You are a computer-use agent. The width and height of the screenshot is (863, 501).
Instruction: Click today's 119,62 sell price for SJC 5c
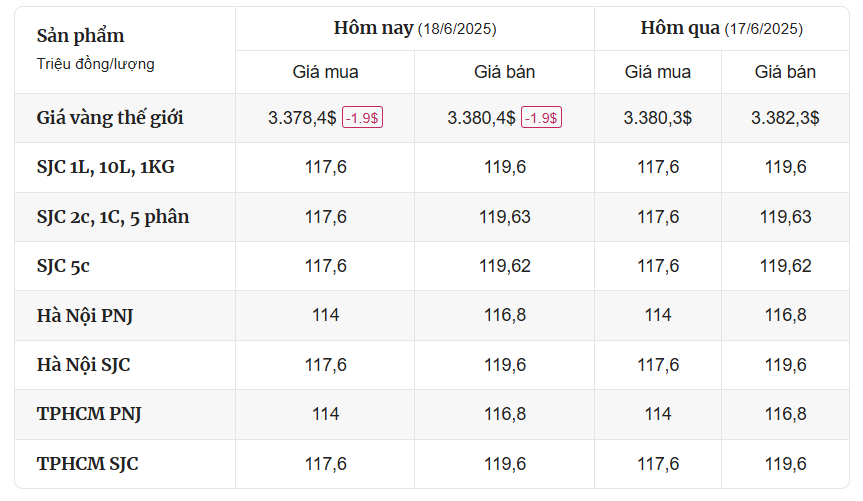pos(505,266)
